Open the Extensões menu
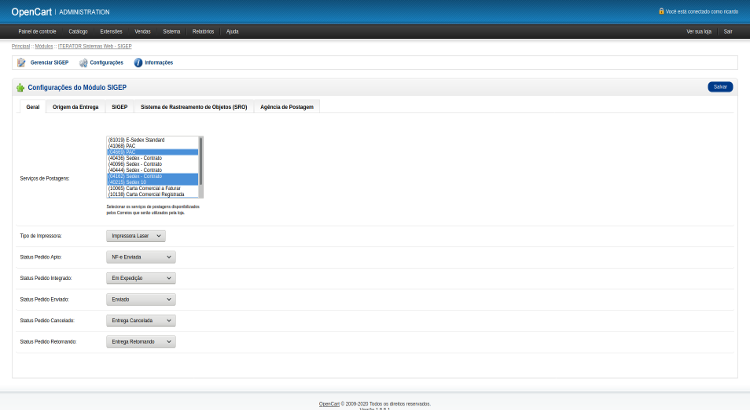 (111, 32)
